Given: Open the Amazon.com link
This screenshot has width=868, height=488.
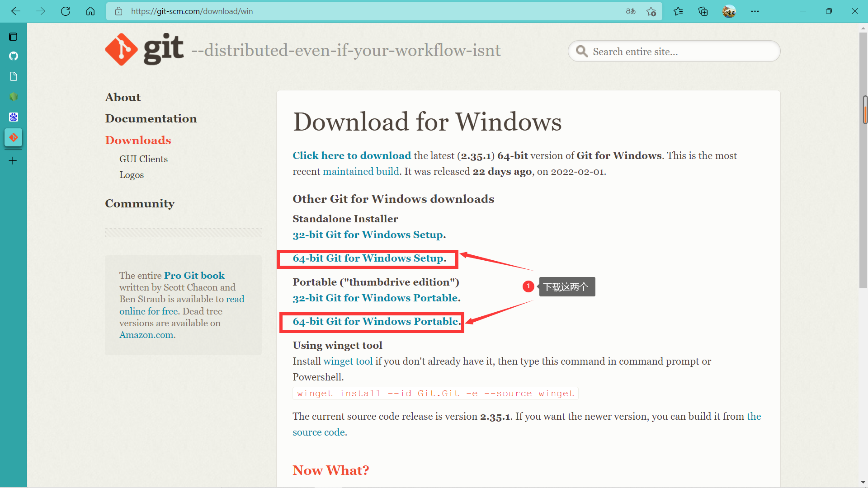Looking at the screenshot, I should 146,335.
